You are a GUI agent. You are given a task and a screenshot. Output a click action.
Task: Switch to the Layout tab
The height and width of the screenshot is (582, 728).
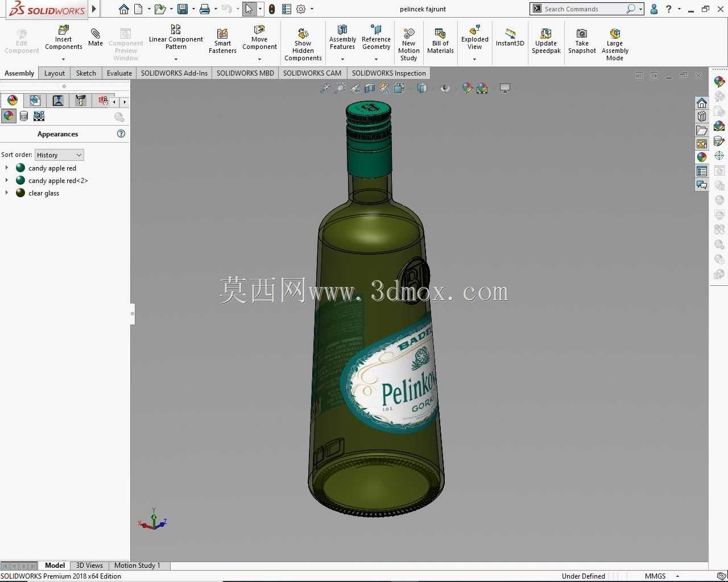55,73
